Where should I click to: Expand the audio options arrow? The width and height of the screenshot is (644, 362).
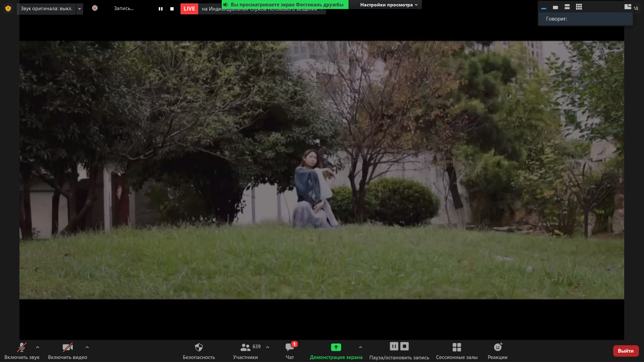[38, 347]
